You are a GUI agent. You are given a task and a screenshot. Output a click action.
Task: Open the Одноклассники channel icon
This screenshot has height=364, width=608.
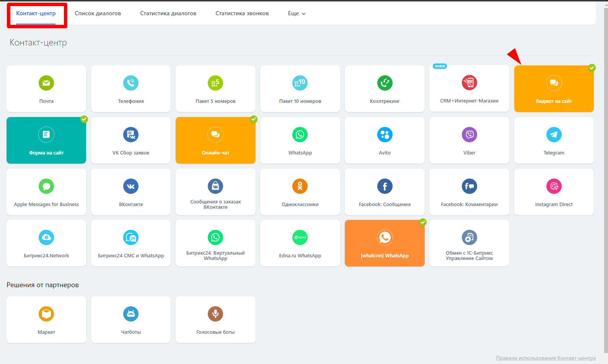coord(300,186)
